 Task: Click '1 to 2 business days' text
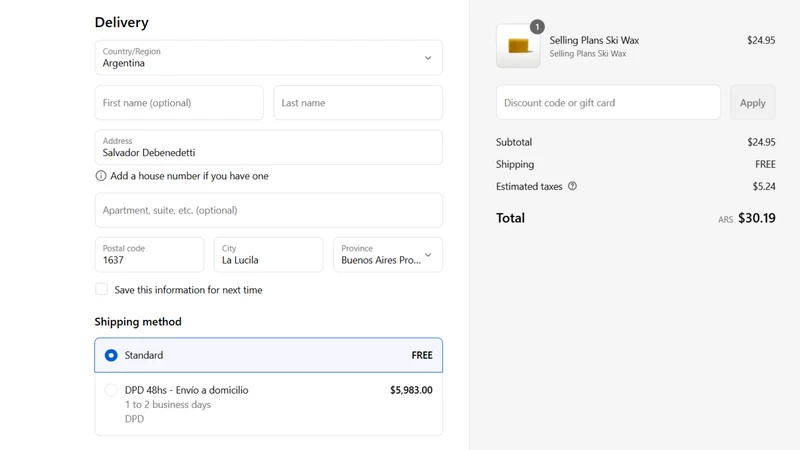coord(168,405)
